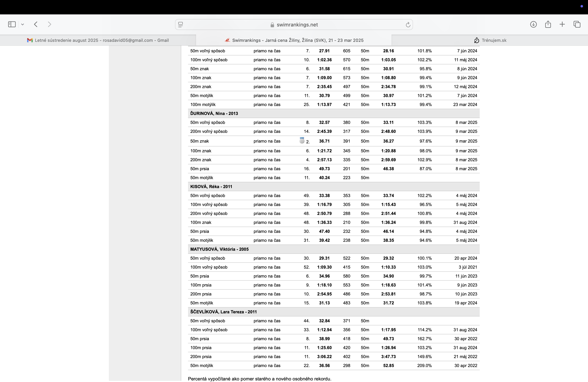Toggle the Safari sidebar
Image resolution: width=588 pixels, height=382 pixels.
12,24
